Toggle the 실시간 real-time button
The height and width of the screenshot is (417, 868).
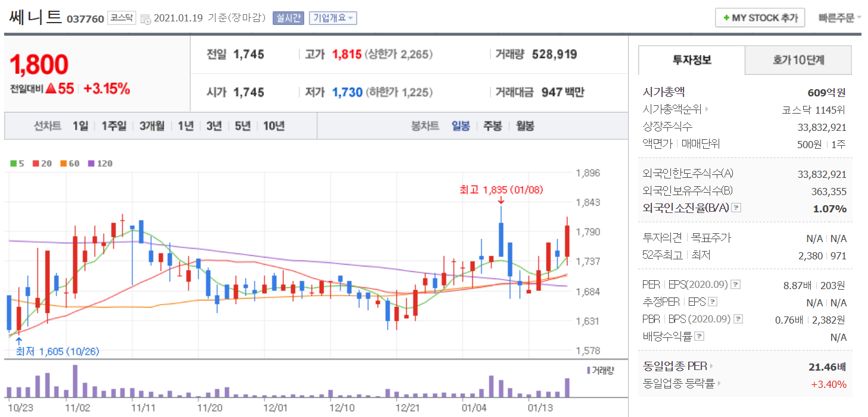click(288, 18)
